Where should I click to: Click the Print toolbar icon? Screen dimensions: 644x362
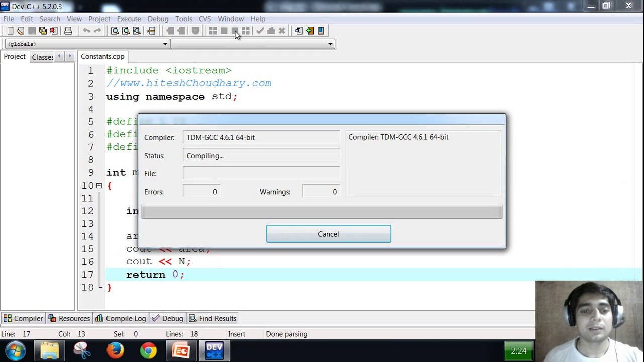point(68,31)
